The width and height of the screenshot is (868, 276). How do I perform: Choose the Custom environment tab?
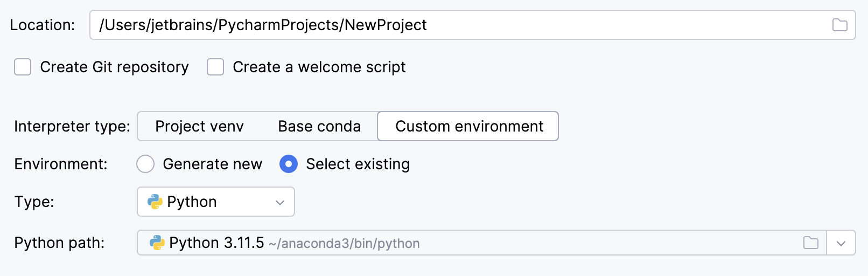coord(468,126)
